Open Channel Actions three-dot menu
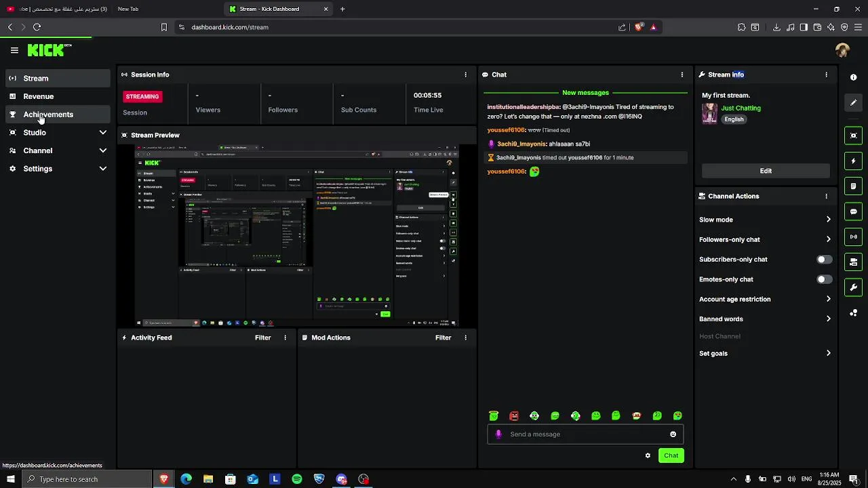 [826, 196]
